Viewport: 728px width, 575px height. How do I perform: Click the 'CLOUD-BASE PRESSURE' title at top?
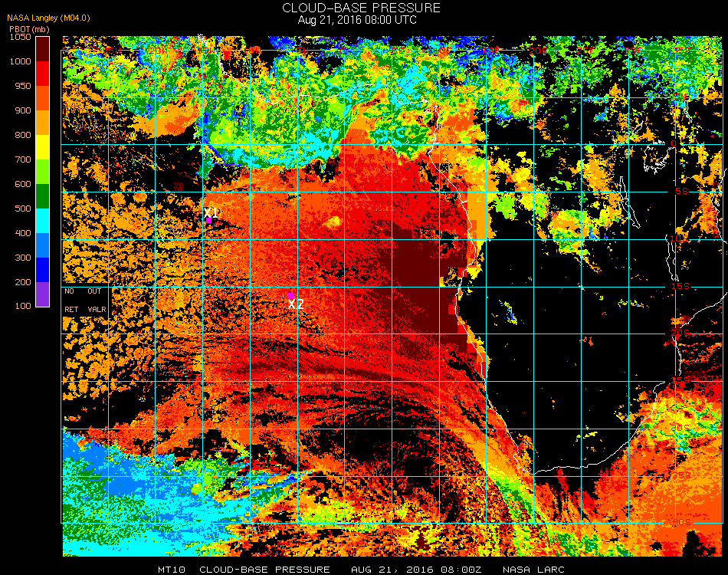coord(361,8)
